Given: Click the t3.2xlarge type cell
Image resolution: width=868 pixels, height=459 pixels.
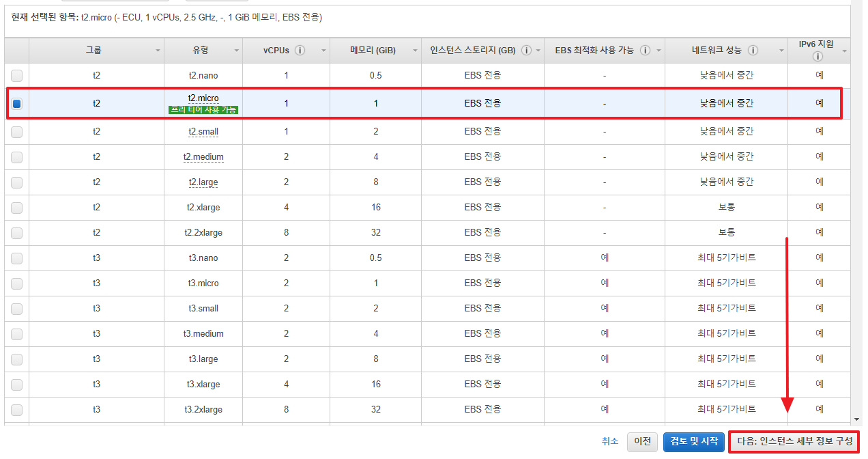Looking at the screenshot, I should [x=203, y=410].
